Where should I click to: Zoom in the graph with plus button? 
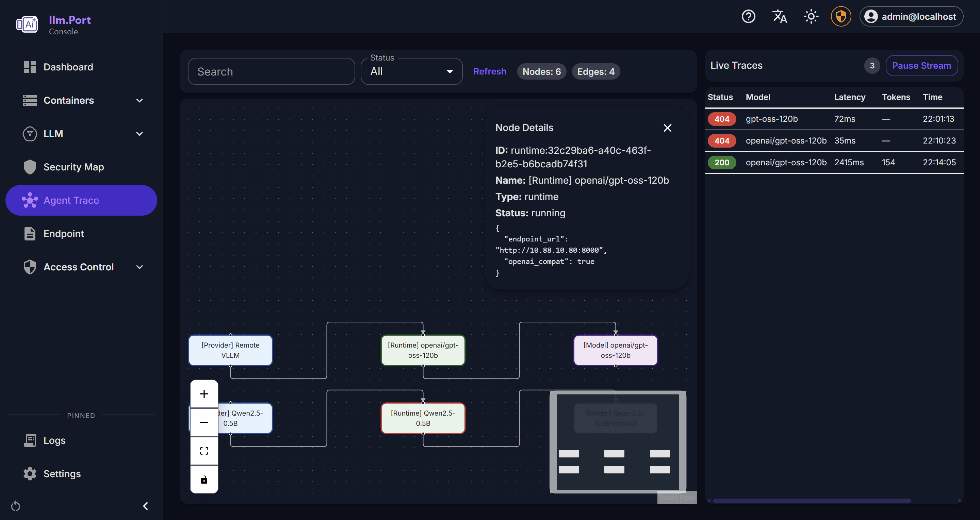tap(204, 394)
